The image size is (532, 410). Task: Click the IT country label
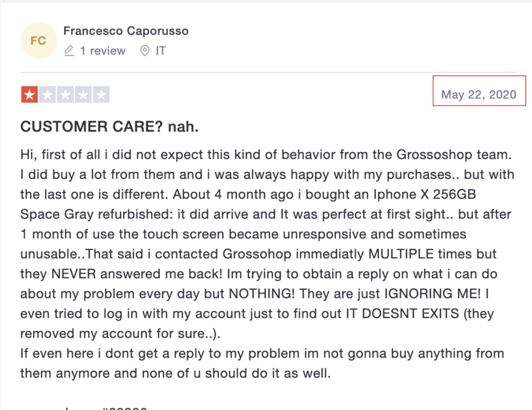pyautogui.click(x=161, y=51)
